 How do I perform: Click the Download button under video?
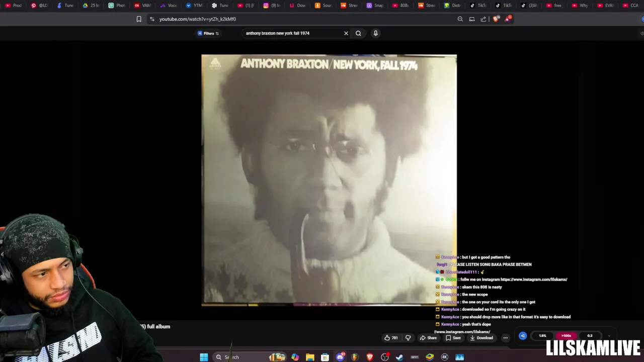click(x=481, y=338)
